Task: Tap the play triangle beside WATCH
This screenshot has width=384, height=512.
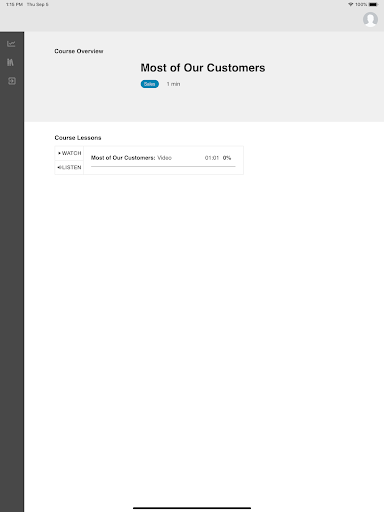Action: (x=59, y=153)
